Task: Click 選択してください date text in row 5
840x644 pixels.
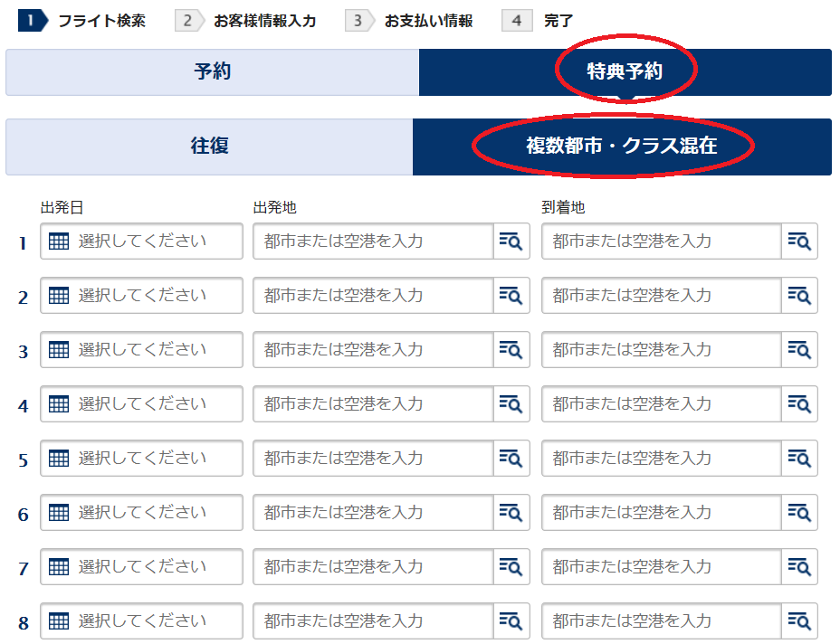Action: pyautogui.click(x=142, y=459)
